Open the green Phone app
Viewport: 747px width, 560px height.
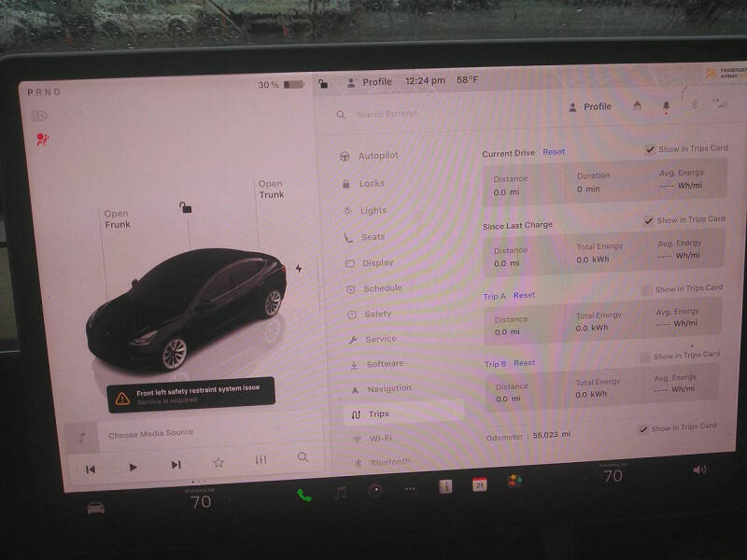pos(304,496)
